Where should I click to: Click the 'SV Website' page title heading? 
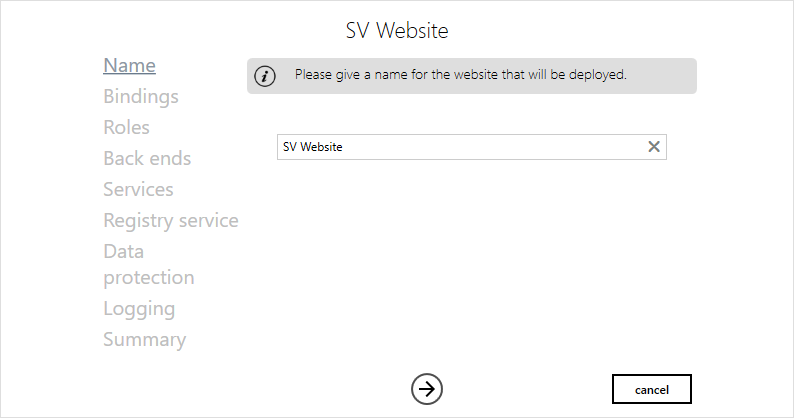[x=397, y=31]
